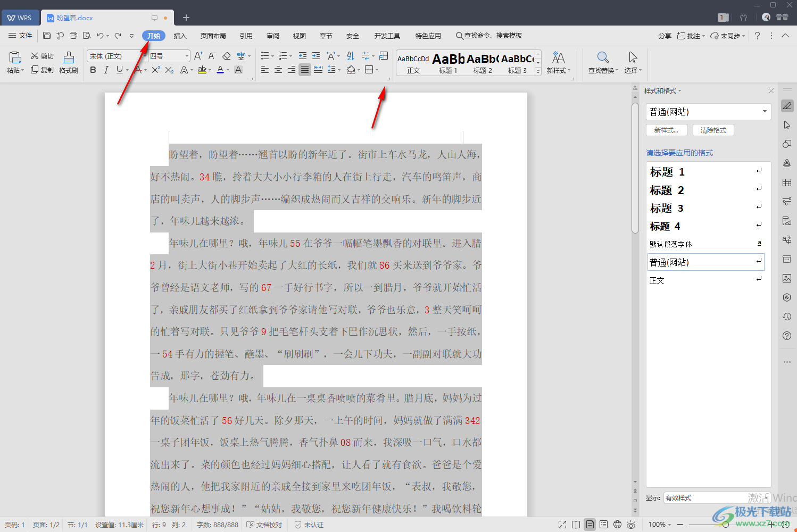Image resolution: width=797 pixels, height=532 pixels.
Task: Open the 100% zoom level dropdown
Action: (x=660, y=525)
